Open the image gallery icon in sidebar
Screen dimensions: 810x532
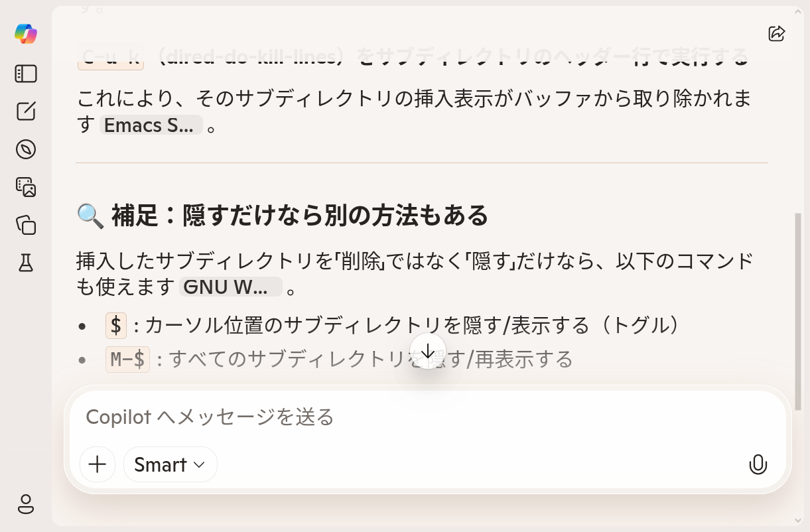pyautogui.click(x=26, y=187)
